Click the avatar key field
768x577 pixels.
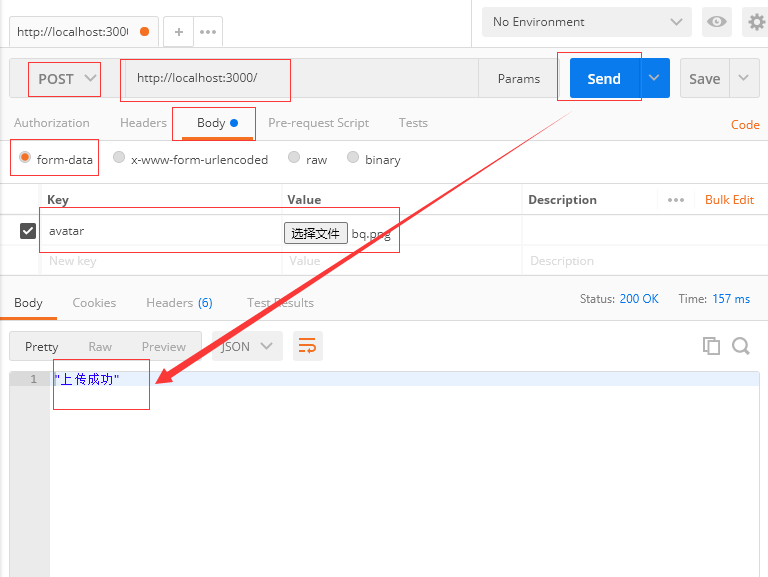[x=162, y=231]
